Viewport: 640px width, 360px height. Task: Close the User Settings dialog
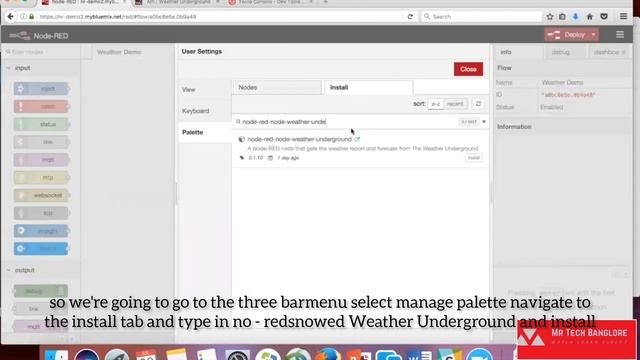pos(468,69)
